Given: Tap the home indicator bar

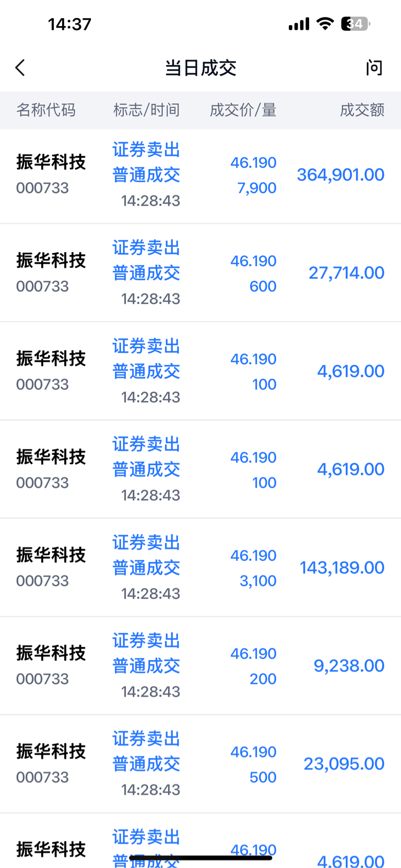Looking at the screenshot, I should [x=200, y=858].
